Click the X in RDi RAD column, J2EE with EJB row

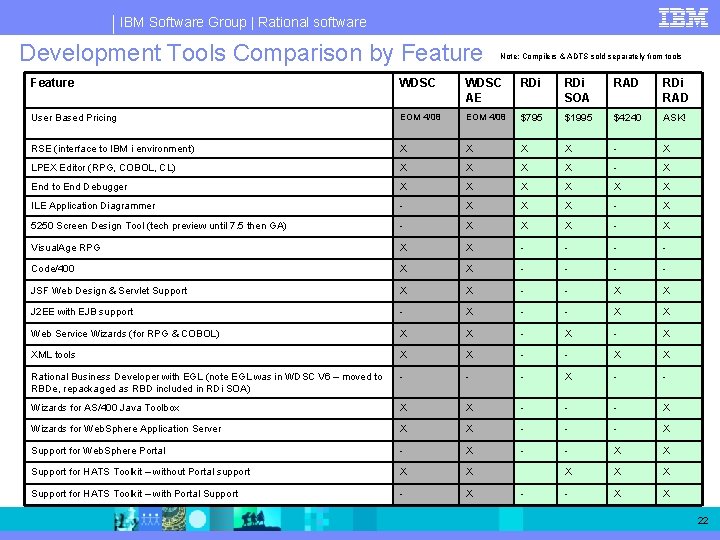pos(667,312)
